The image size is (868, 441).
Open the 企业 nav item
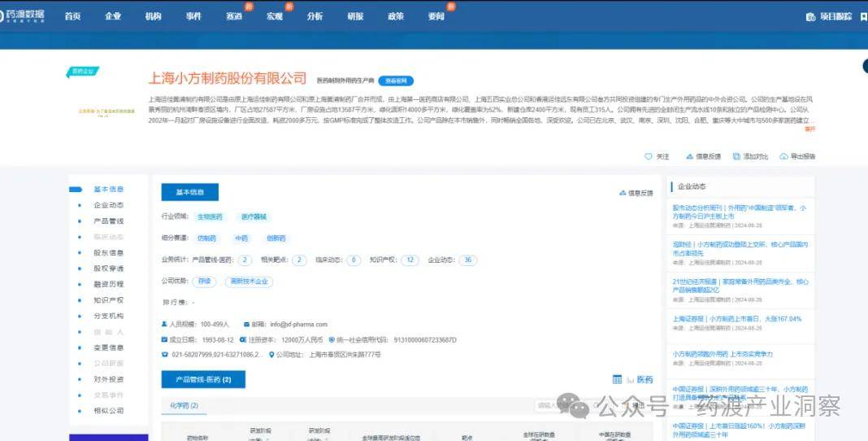pyautogui.click(x=113, y=16)
